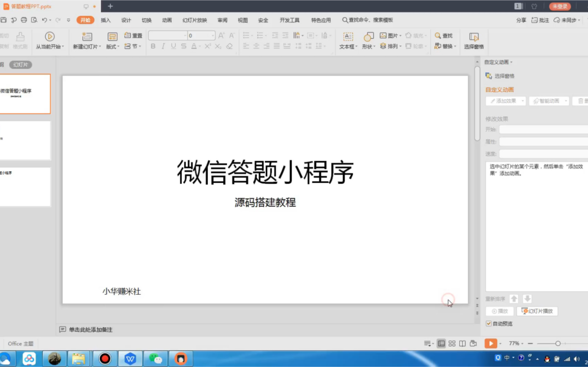Click the 批注 comments icon
Screen dimensions: 588x367
[540, 20]
